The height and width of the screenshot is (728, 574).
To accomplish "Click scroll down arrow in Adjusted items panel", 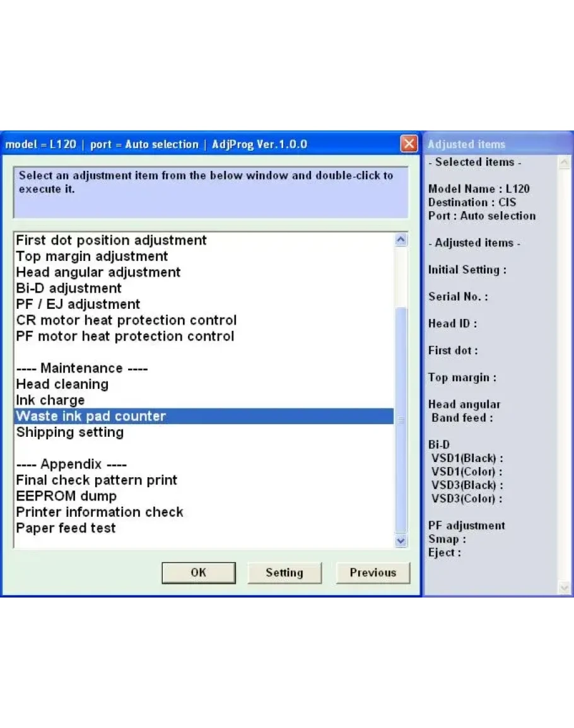I will (564, 587).
